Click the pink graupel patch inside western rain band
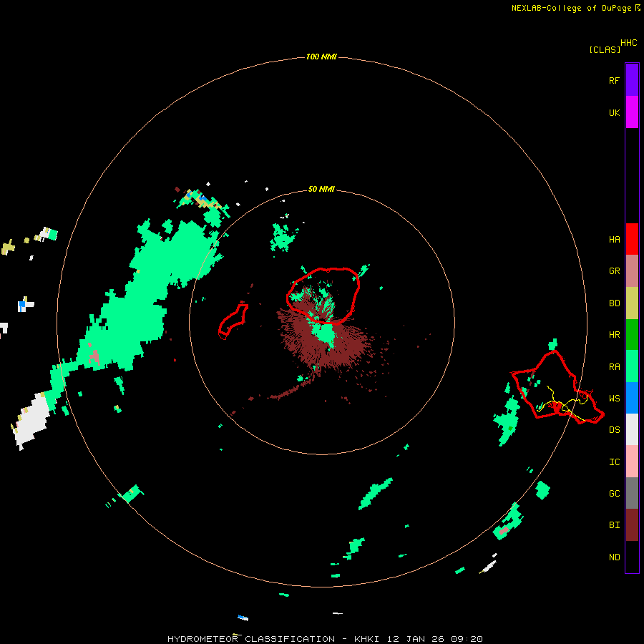Image resolution: width=644 pixels, height=644 pixels. coord(94,356)
